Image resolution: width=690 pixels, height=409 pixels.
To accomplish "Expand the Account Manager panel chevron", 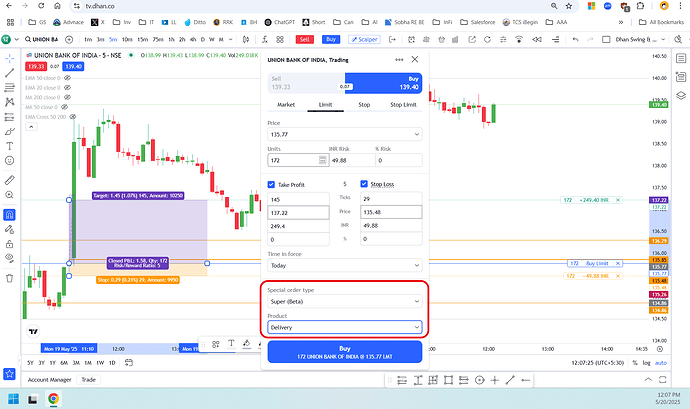I will (648, 380).
